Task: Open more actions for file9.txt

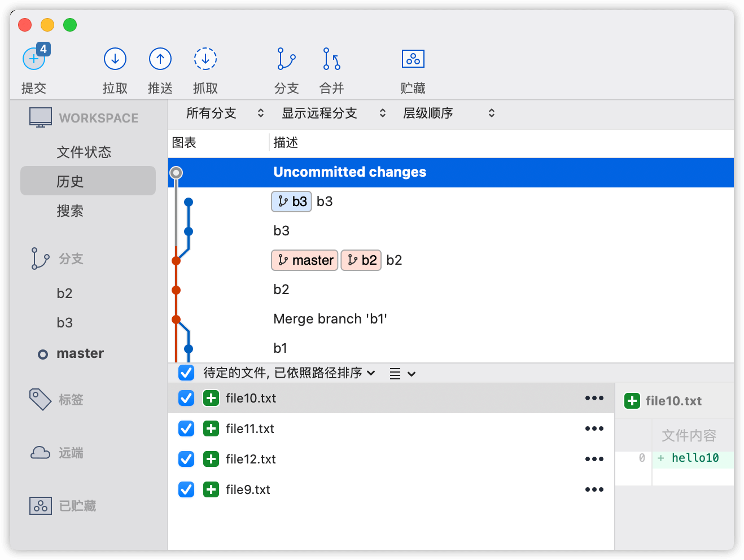Action: (594, 489)
